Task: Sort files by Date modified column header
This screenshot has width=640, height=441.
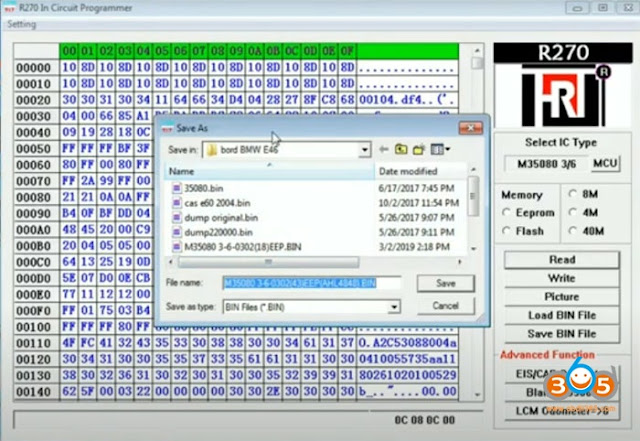Action: coord(420,172)
